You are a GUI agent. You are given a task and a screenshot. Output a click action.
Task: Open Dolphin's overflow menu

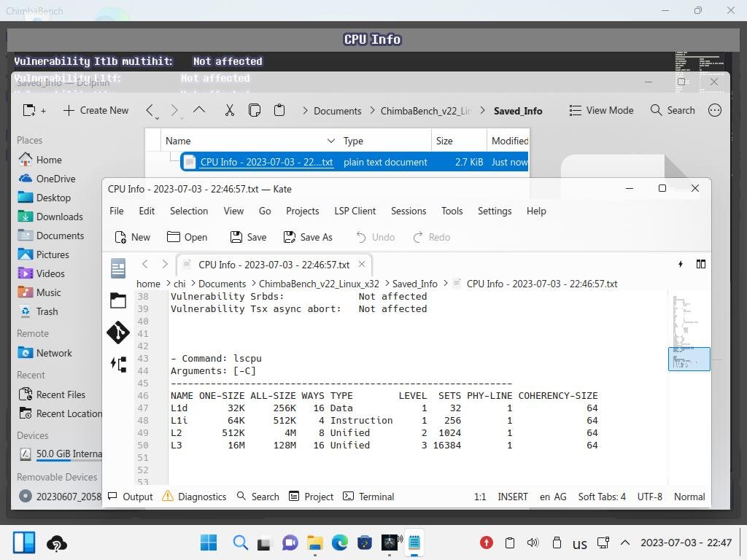click(x=715, y=110)
